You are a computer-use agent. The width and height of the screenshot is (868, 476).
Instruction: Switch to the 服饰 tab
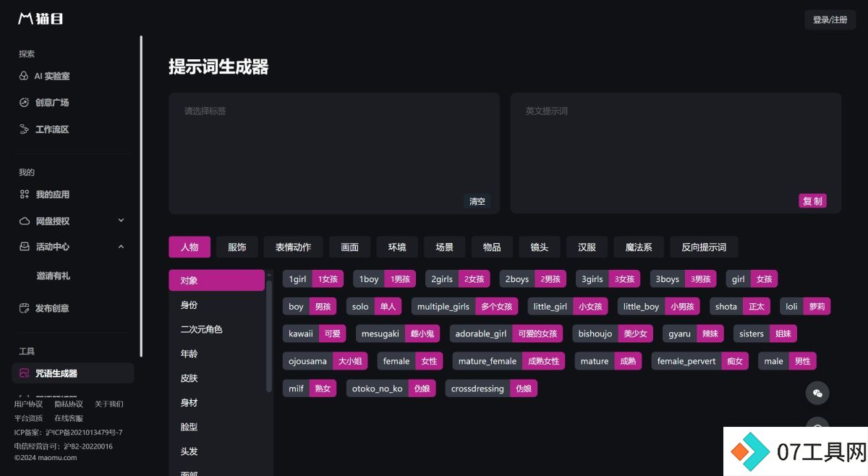point(237,247)
